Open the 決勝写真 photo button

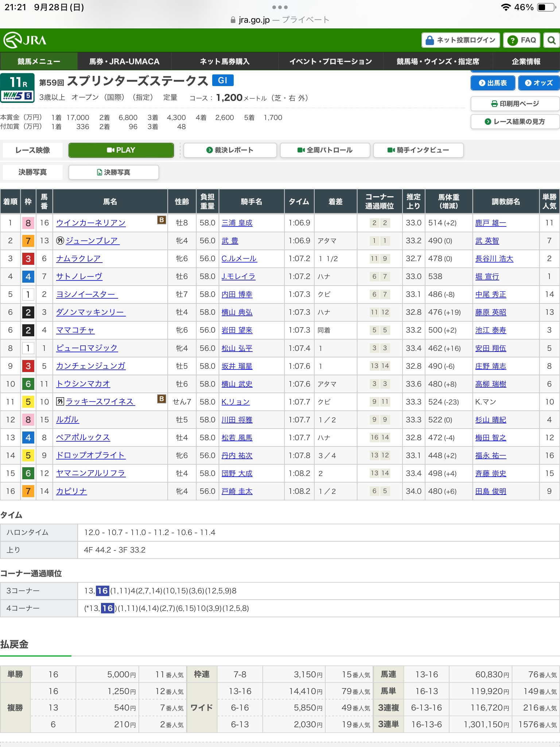coord(114,173)
